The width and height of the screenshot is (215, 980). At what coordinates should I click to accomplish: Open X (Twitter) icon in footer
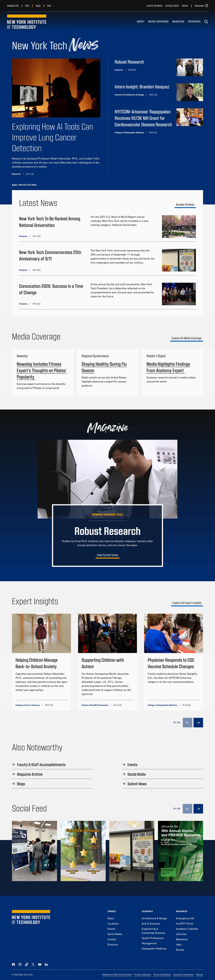pos(33,964)
